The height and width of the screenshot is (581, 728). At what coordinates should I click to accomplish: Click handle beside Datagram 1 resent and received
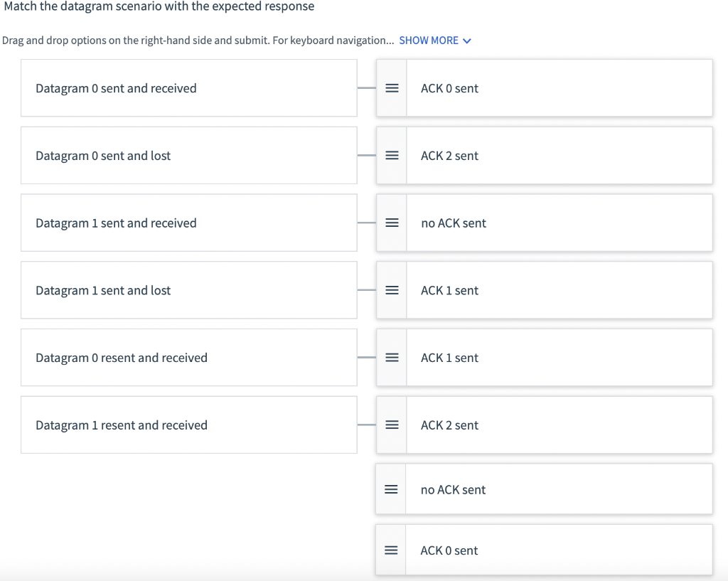pos(391,425)
